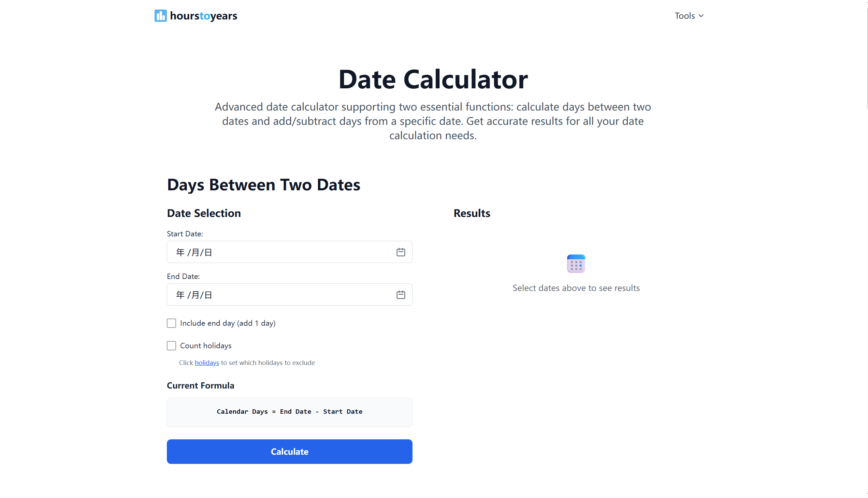Open the Tools navigation menu

tap(689, 16)
